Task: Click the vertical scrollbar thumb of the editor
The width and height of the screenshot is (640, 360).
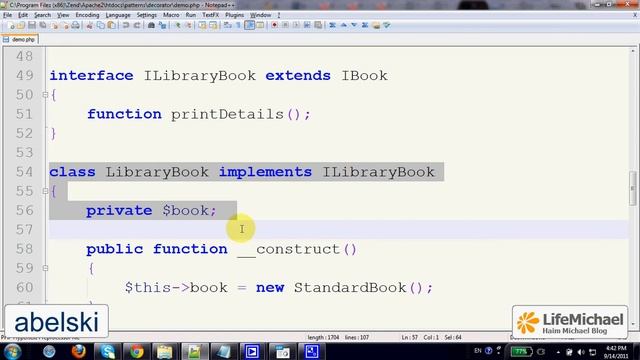Action: (633, 189)
